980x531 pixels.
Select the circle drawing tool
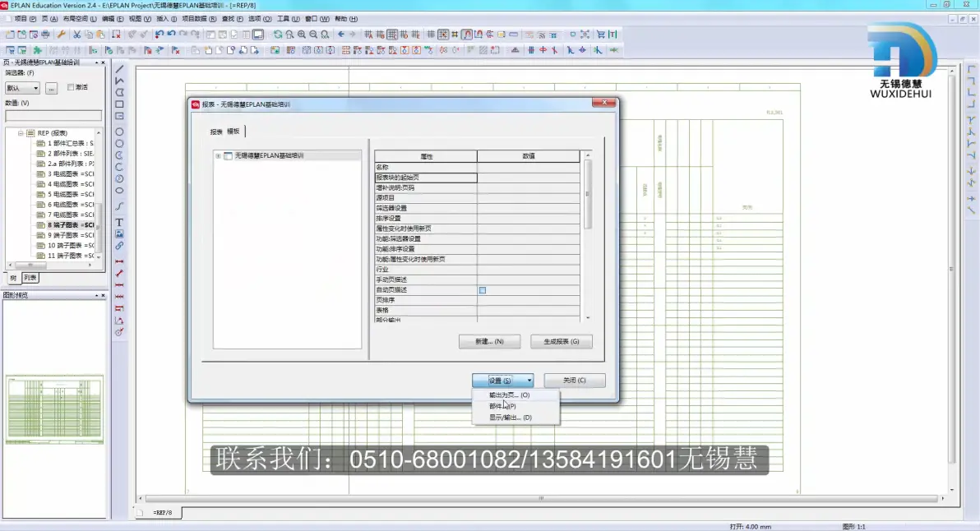119,132
